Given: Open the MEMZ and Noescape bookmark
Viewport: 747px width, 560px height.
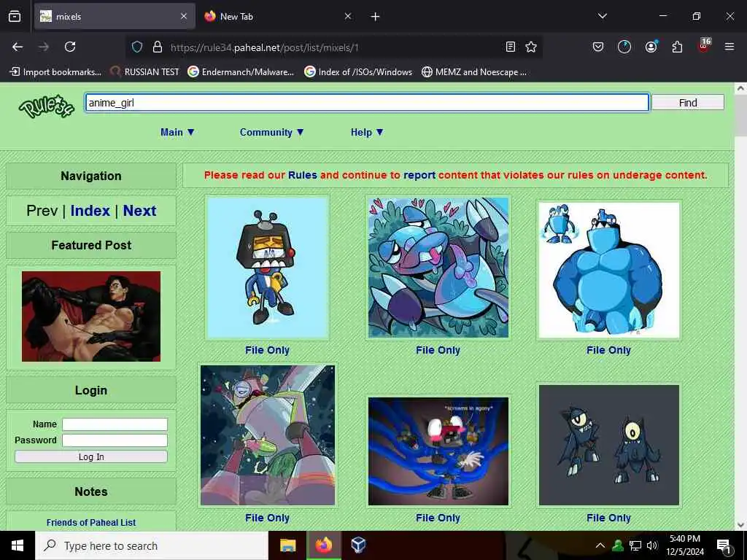Looking at the screenshot, I should 474,72.
